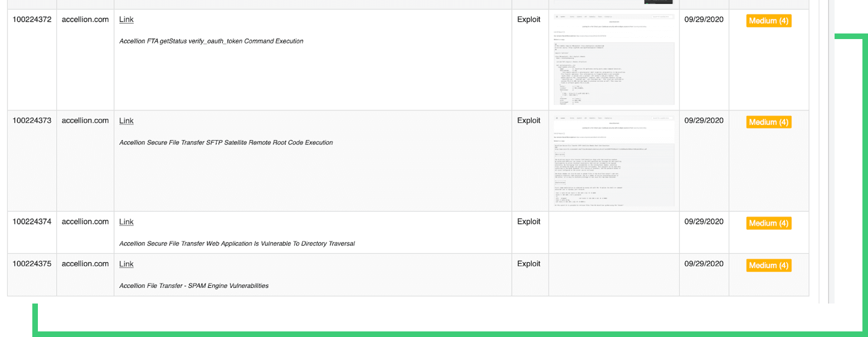Open the Link in row 100224373
This screenshot has height=337, width=868.
point(126,121)
